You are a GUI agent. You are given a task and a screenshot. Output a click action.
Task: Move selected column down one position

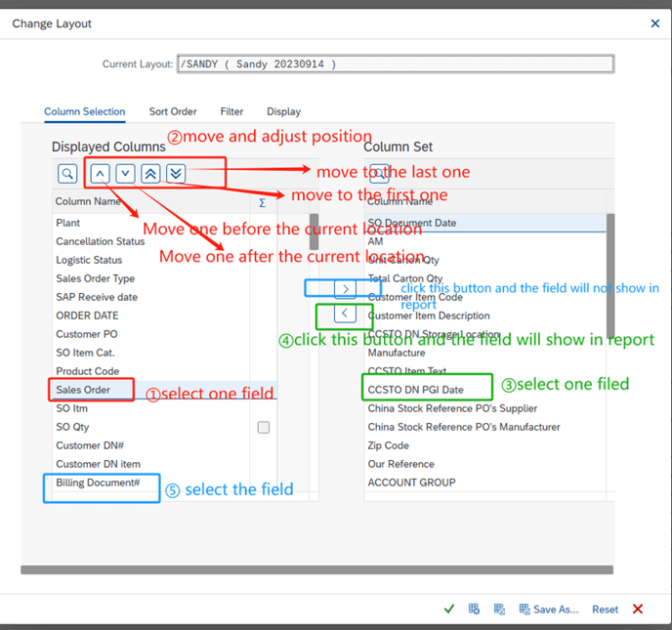125,174
